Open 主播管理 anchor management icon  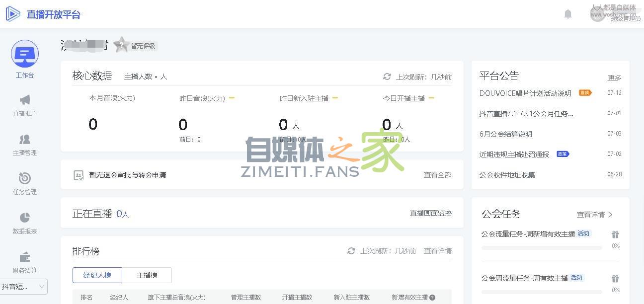[x=24, y=139]
